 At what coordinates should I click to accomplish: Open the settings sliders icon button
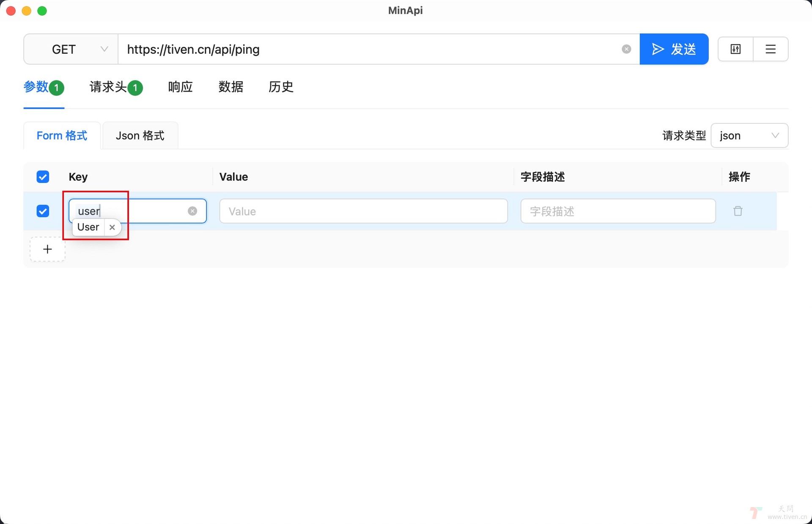(735, 49)
